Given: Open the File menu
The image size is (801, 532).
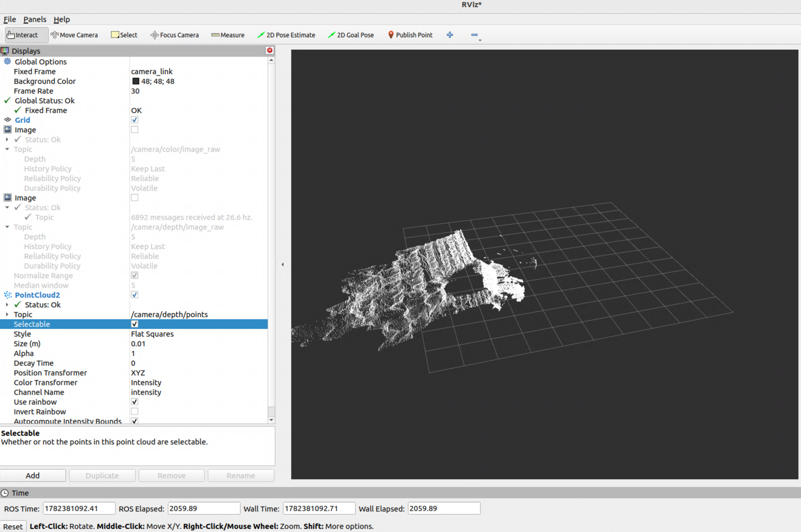Looking at the screenshot, I should (9, 19).
